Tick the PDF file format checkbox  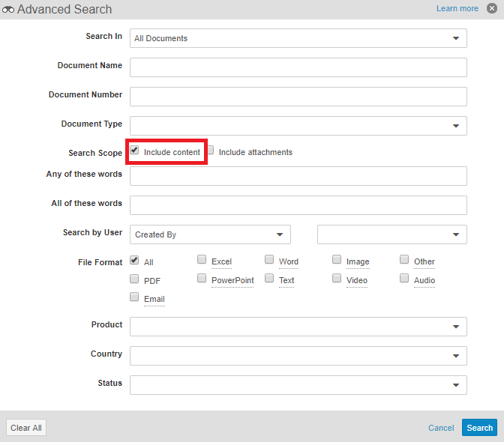pyautogui.click(x=134, y=279)
